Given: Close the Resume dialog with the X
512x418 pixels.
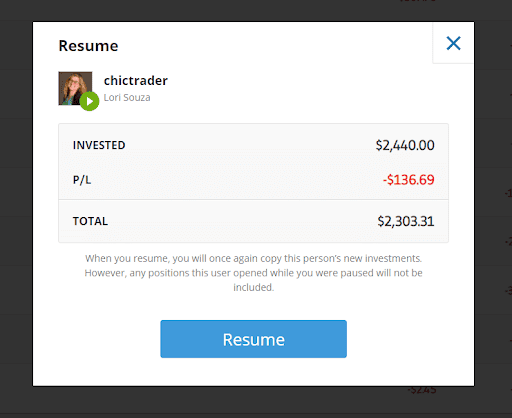Looking at the screenshot, I should click(453, 43).
